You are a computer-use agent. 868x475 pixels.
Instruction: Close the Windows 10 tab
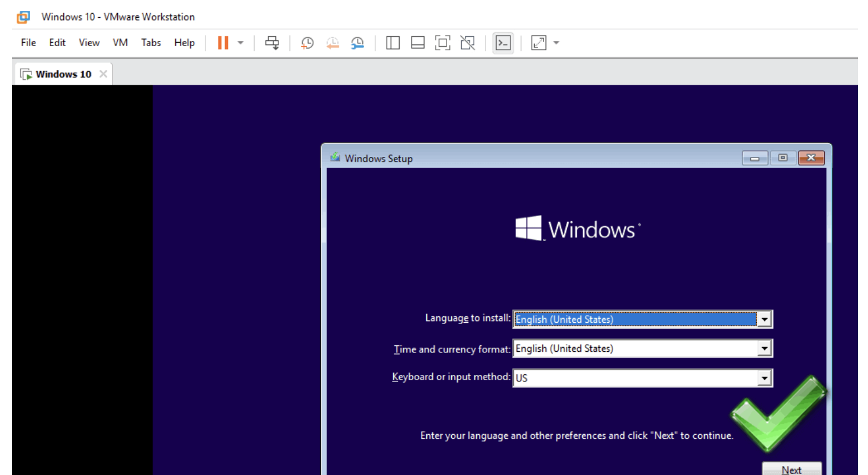pyautogui.click(x=103, y=74)
